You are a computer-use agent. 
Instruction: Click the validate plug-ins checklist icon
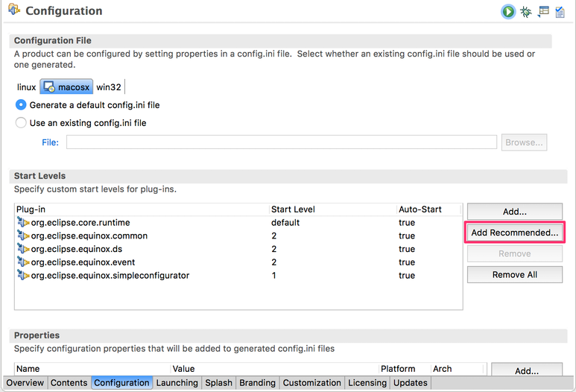click(560, 12)
